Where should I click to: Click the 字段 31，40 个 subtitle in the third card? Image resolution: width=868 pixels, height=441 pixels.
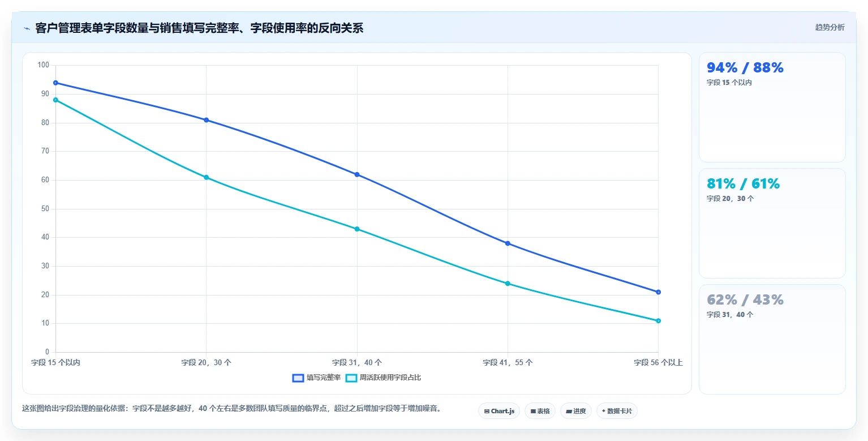[x=730, y=315]
